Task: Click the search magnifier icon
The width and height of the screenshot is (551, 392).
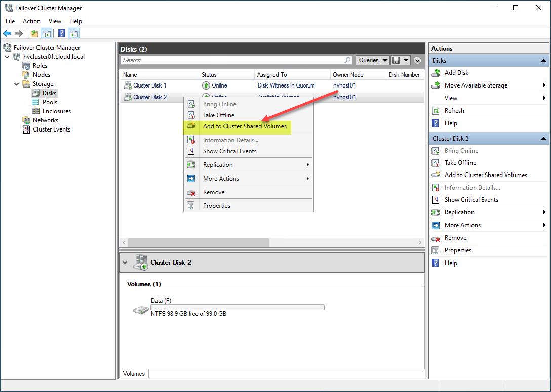Action: click(347, 60)
